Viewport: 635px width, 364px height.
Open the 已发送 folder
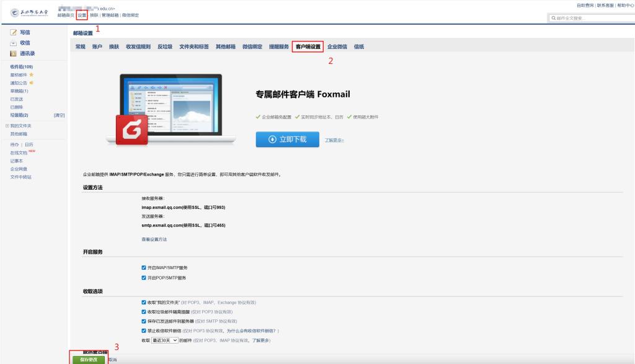pyautogui.click(x=17, y=99)
